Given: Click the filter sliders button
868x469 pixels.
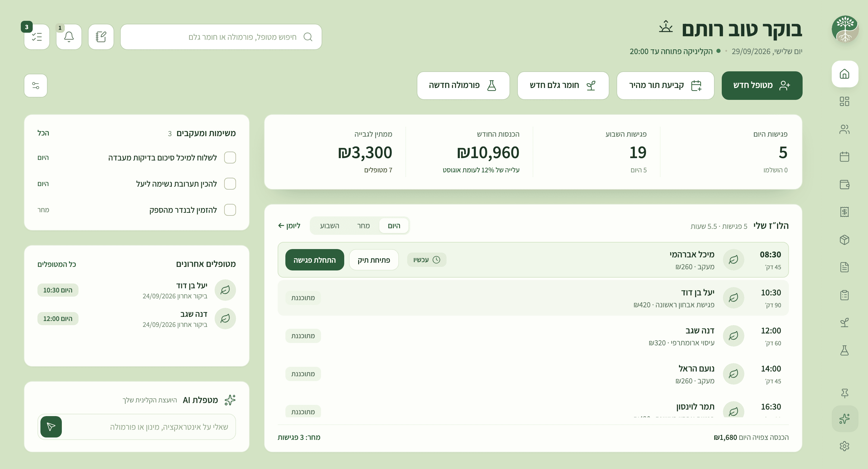Looking at the screenshot, I should click(x=36, y=86).
